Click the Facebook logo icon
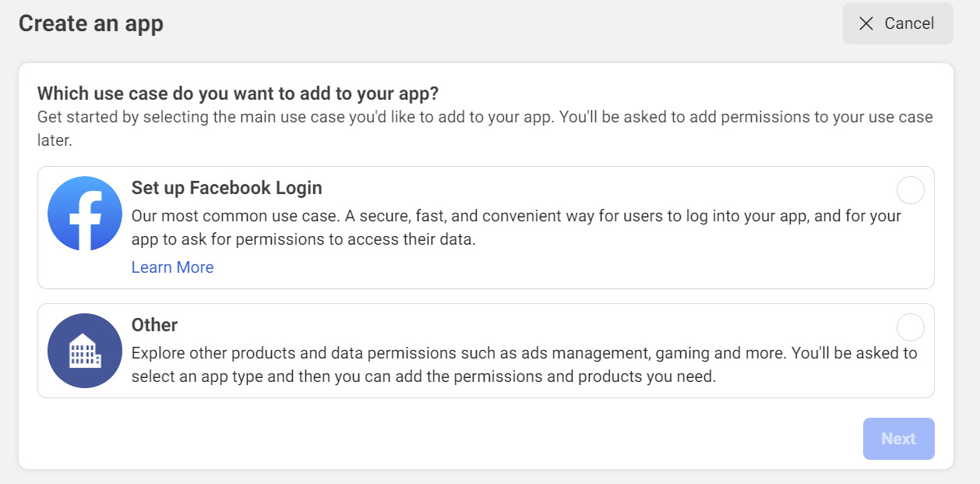This screenshot has height=484, width=980. pyautogui.click(x=85, y=213)
